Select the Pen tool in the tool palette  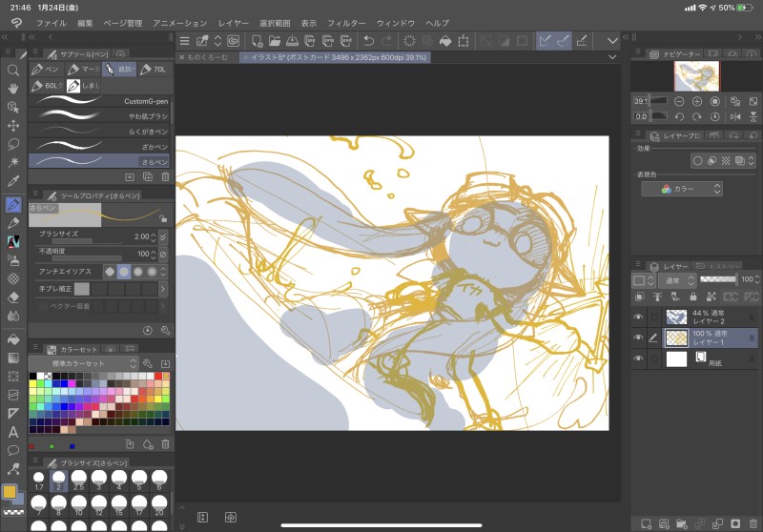point(13,204)
